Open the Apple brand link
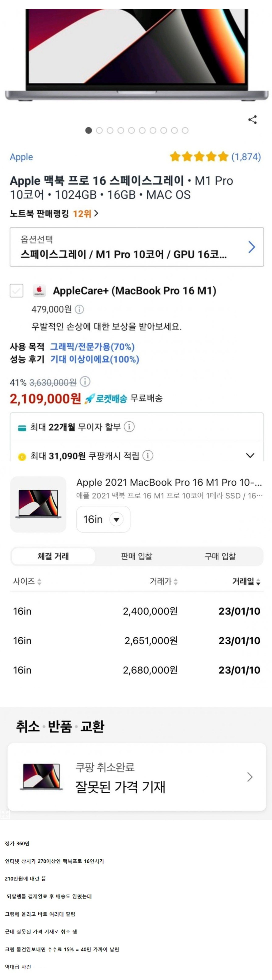Screen dimensions: 272x980 click(21, 157)
